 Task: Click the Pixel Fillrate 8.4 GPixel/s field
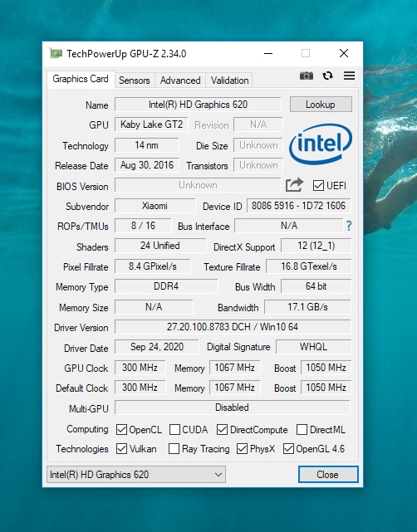[x=153, y=266]
